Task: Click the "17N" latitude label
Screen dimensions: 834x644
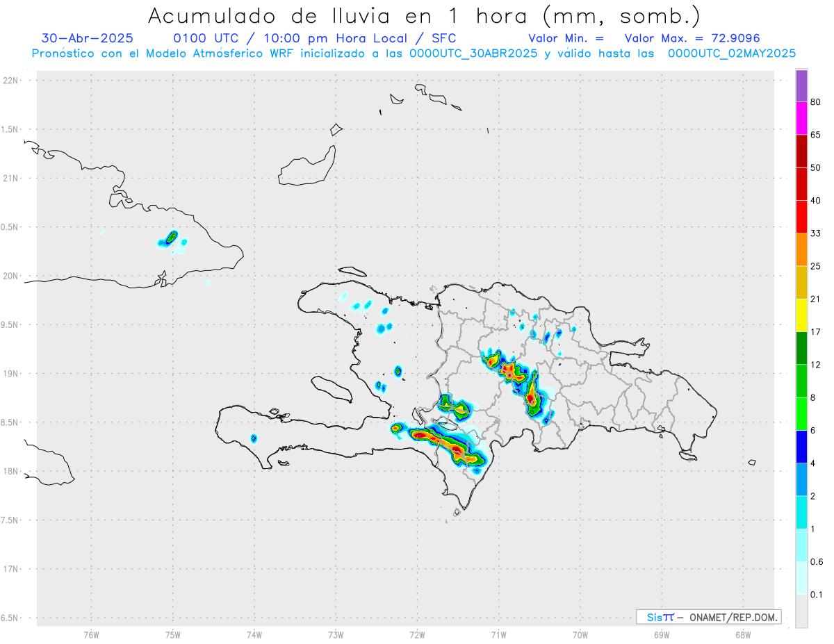Action: pos(12,569)
